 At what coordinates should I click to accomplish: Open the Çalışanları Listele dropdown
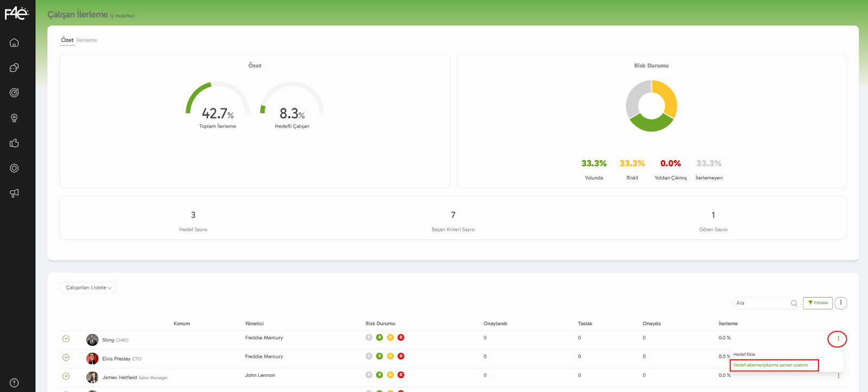[88, 288]
